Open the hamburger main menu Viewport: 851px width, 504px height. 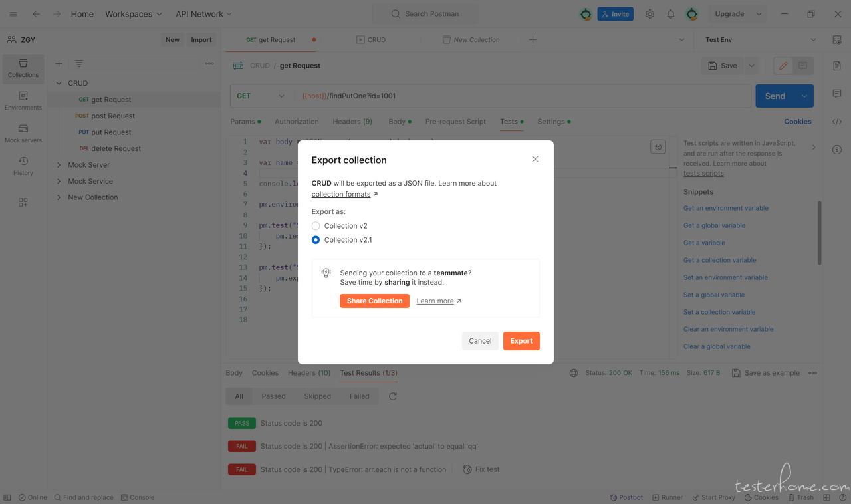(13, 13)
